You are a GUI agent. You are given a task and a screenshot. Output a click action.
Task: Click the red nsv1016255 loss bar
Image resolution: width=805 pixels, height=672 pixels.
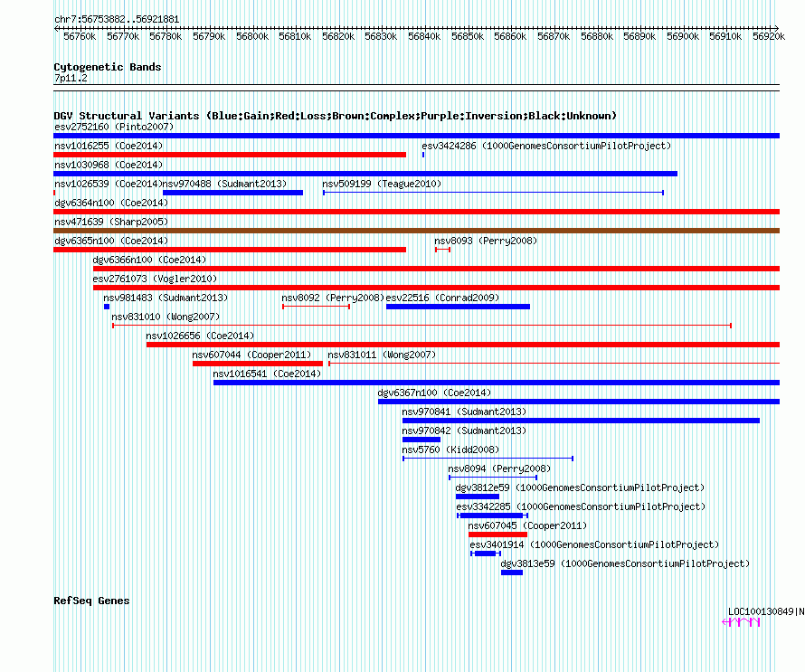[x=230, y=155]
